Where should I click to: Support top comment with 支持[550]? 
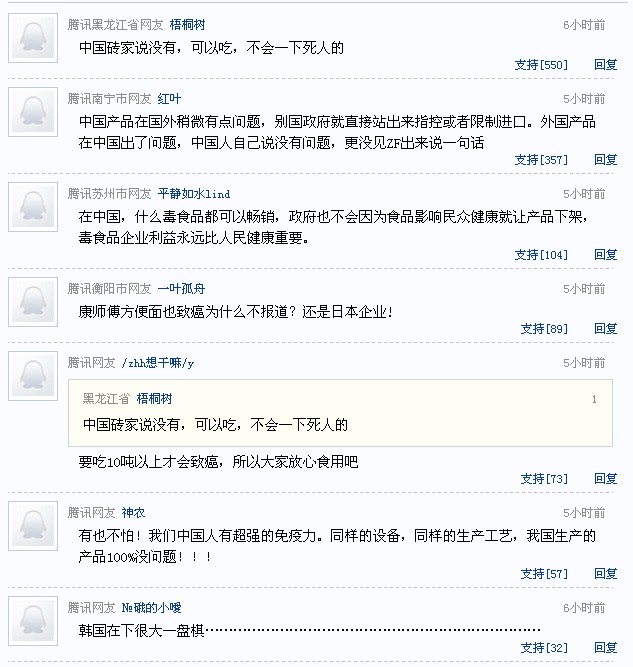tap(541, 65)
